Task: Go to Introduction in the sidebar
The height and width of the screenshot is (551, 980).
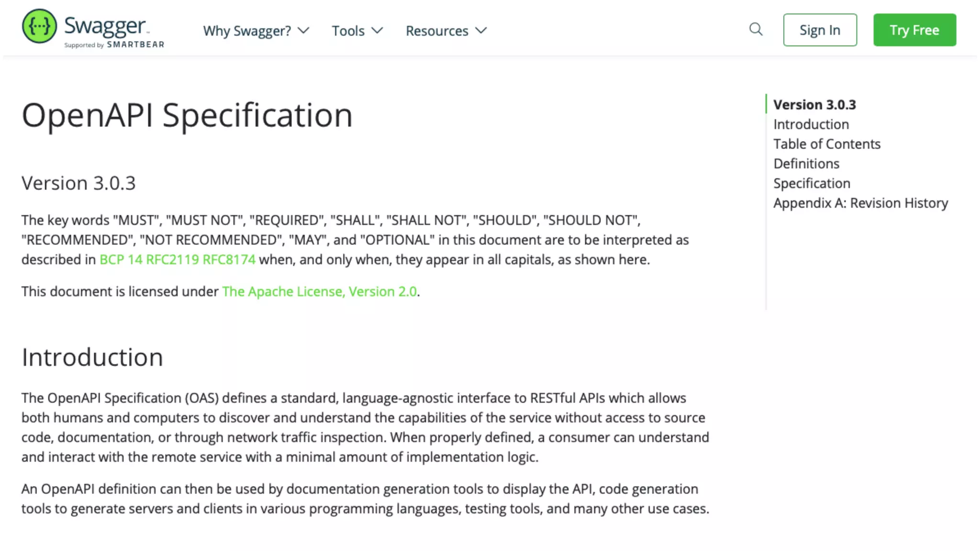Action: coord(811,124)
